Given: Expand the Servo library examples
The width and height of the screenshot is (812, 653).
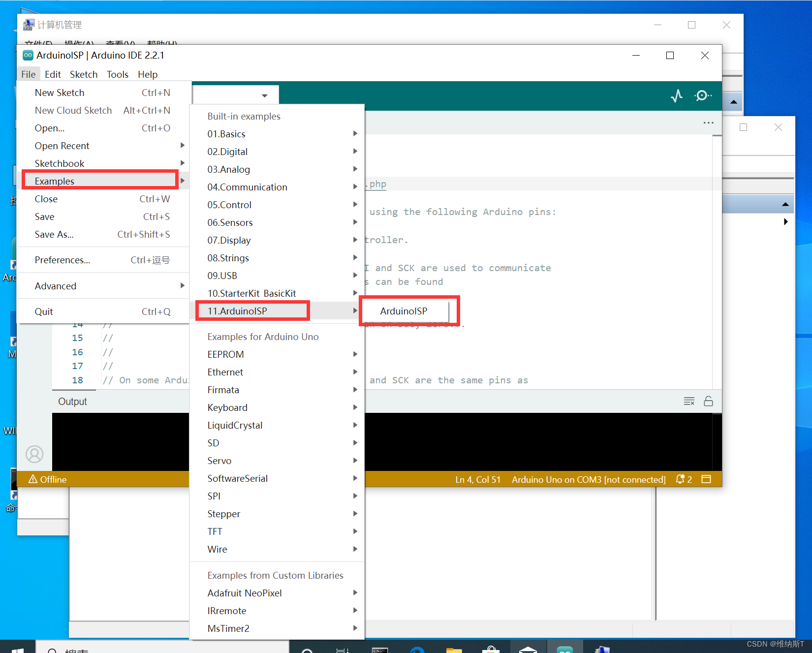Looking at the screenshot, I should click(x=277, y=461).
